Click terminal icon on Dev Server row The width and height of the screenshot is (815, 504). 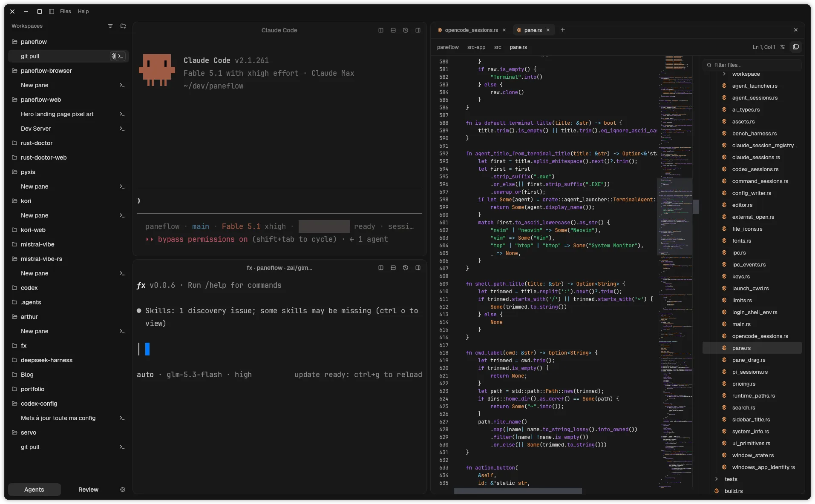click(122, 129)
